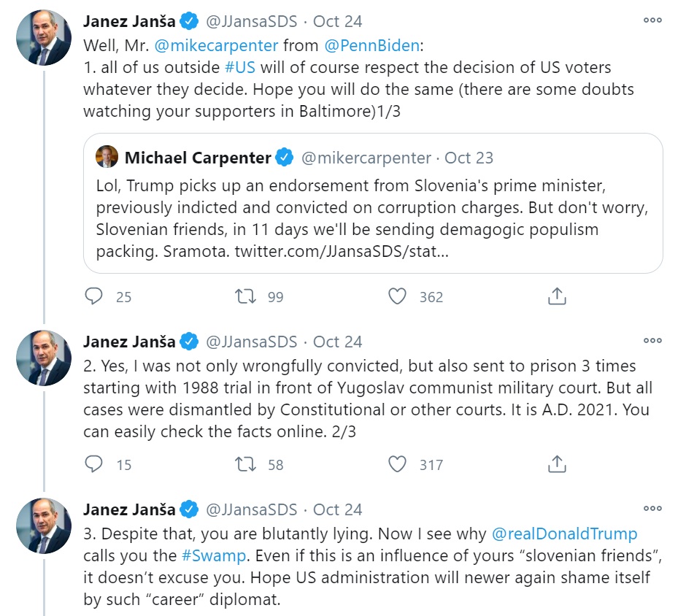Image resolution: width=686 pixels, height=616 pixels.
Task: Share the second tweet about wrongful conviction
Action: (556, 464)
